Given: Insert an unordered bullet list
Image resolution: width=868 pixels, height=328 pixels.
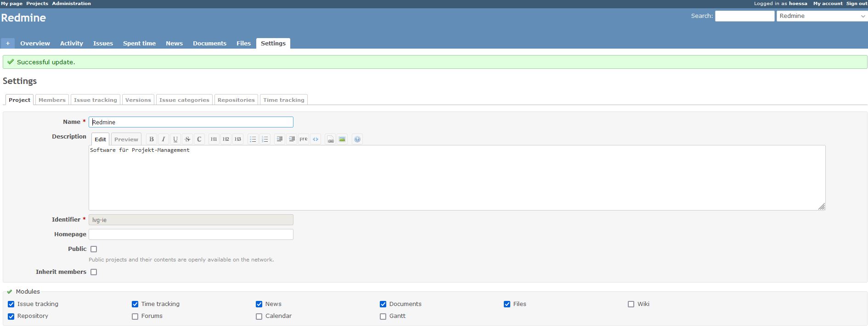Looking at the screenshot, I should click(253, 139).
